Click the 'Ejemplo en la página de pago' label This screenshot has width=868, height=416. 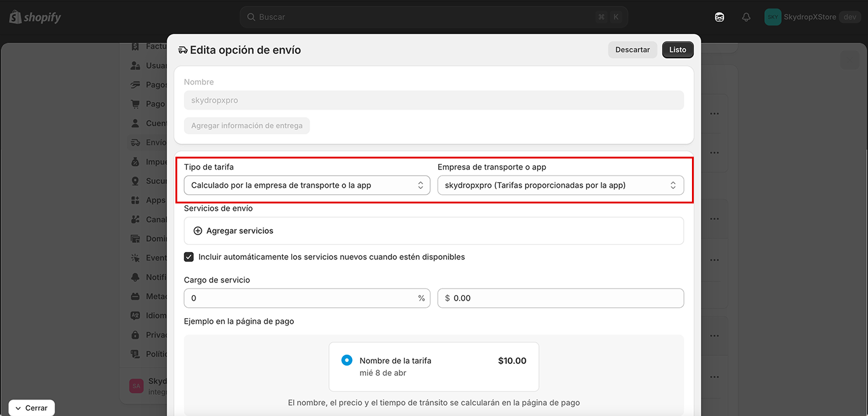[239, 321]
